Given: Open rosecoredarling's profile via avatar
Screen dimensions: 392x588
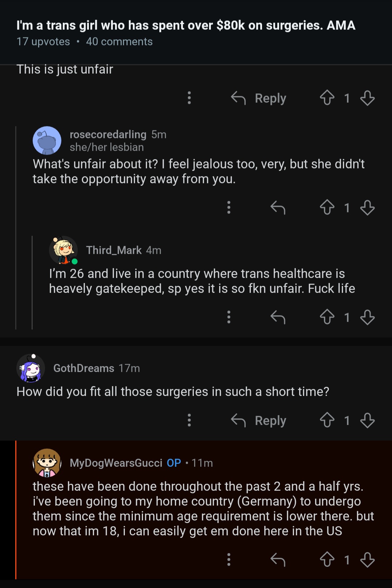Looking at the screenshot, I should 47,140.
